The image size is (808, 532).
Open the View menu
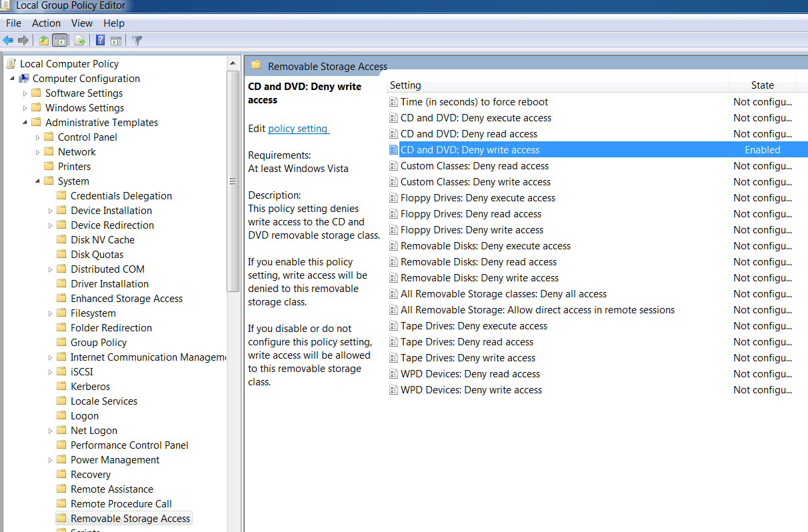tap(82, 23)
